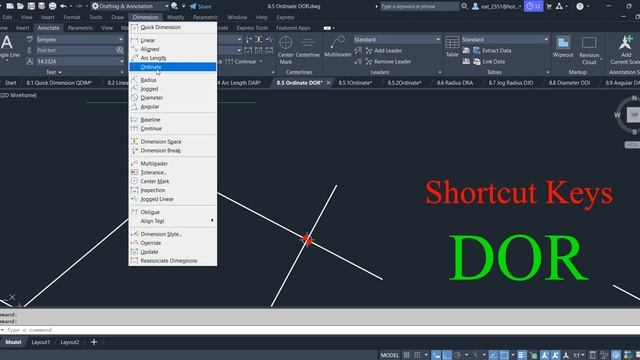Expand the Align Text submenu
The width and height of the screenshot is (640, 360).
point(173,221)
